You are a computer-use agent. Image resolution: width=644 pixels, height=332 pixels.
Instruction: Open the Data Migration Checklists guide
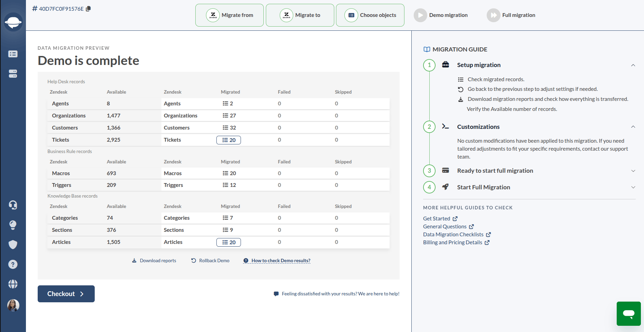click(457, 234)
